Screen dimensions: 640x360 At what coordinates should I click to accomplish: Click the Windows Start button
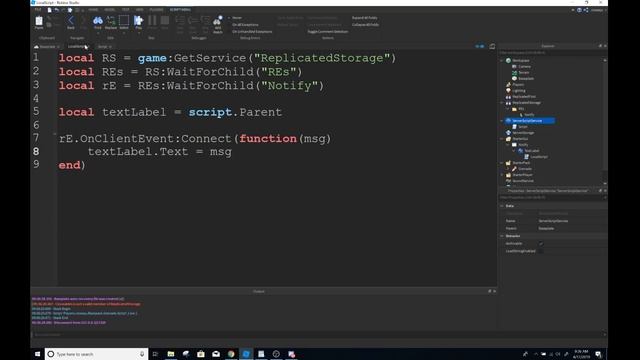[x=37, y=354]
